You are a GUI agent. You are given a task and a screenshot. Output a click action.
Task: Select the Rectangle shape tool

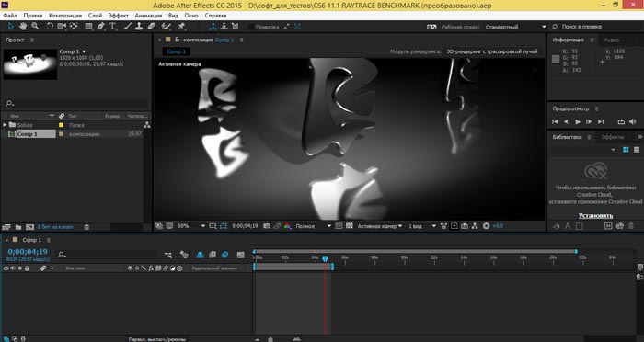88,27
